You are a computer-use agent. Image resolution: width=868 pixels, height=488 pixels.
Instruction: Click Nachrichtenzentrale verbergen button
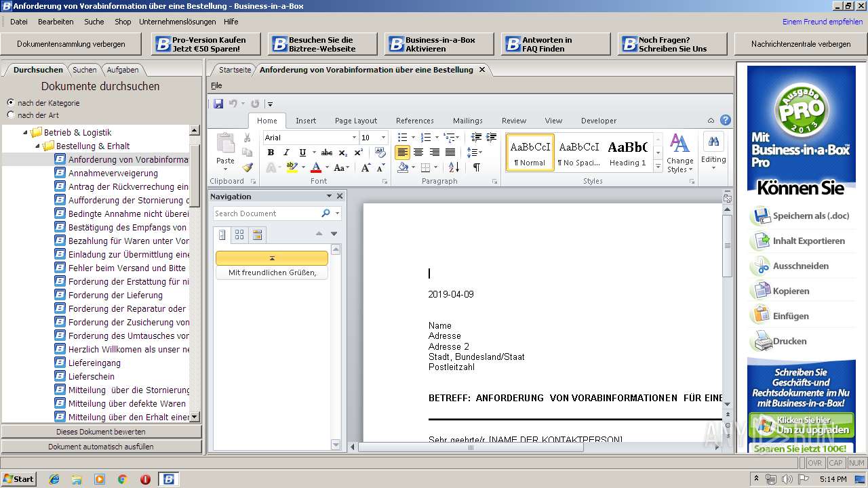click(x=801, y=44)
